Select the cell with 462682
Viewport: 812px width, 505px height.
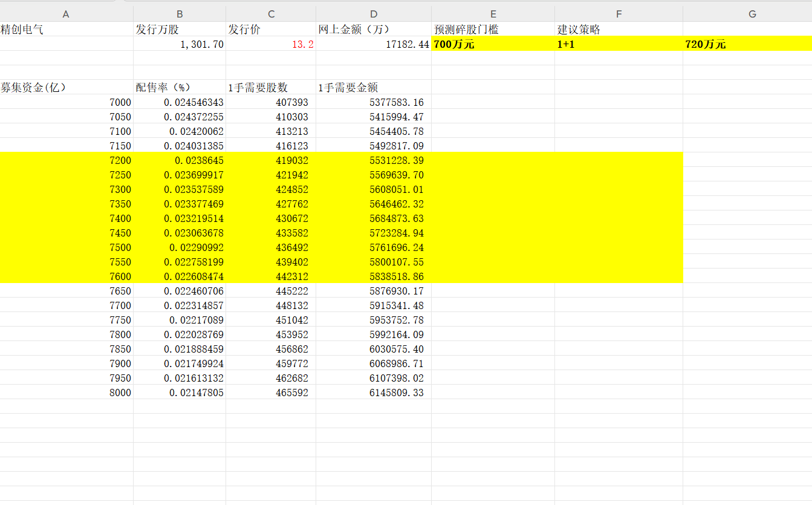[271, 377]
